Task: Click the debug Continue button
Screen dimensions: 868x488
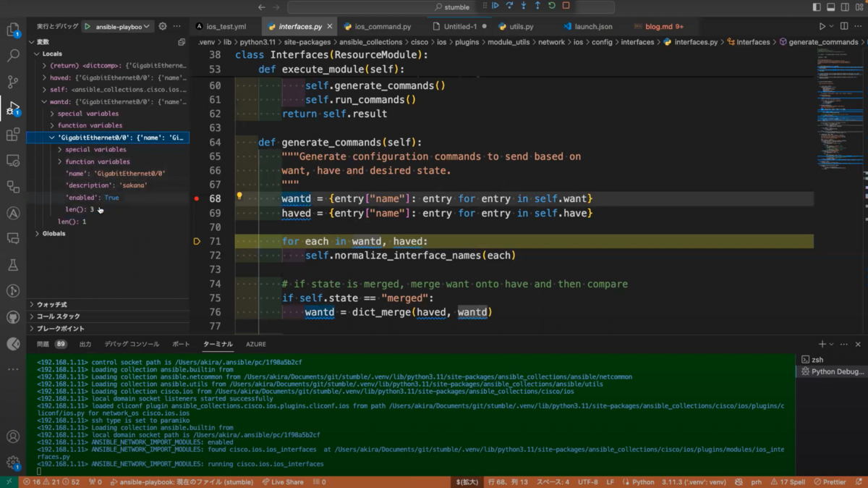Action: (x=495, y=6)
